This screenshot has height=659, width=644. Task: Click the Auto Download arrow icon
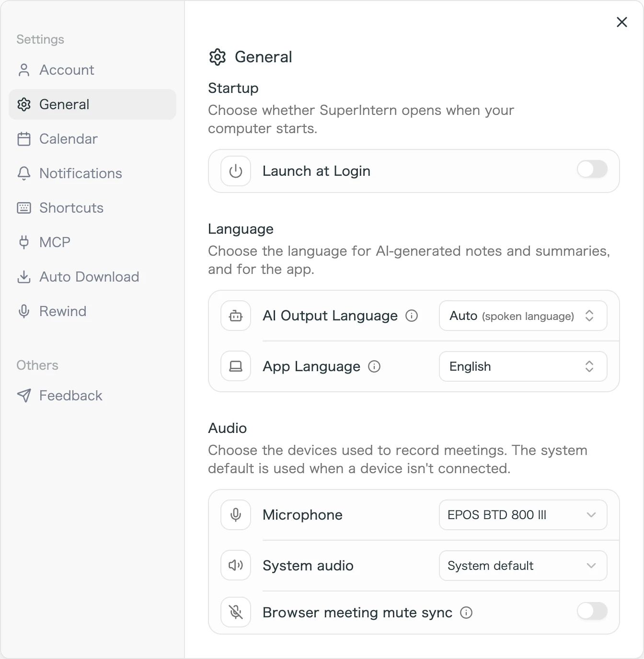(x=24, y=277)
